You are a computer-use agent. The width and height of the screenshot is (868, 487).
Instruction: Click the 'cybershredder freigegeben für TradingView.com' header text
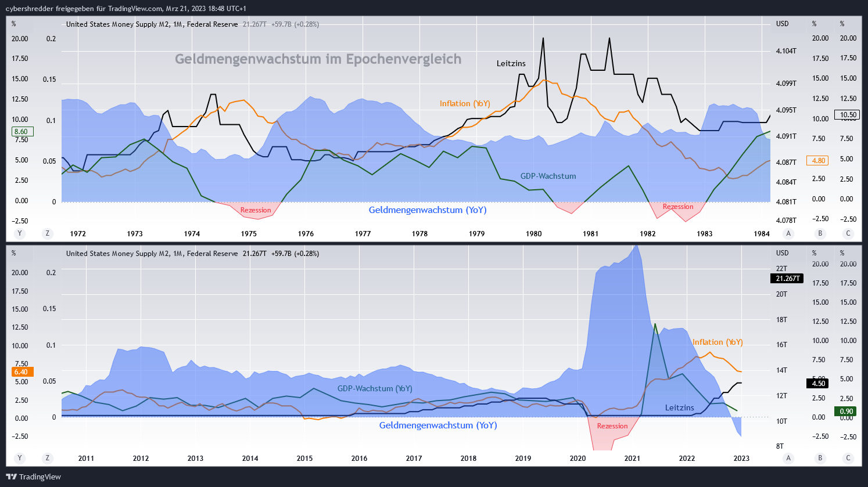pyautogui.click(x=84, y=9)
